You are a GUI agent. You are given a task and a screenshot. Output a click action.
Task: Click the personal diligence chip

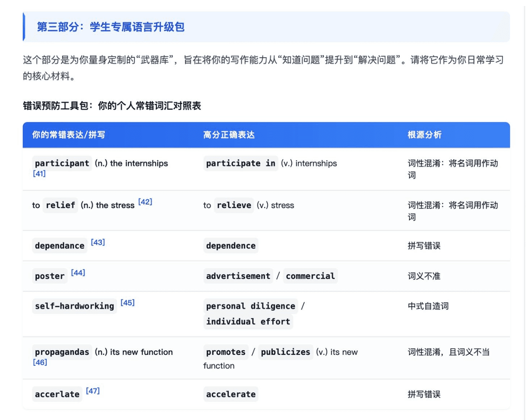coord(250,306)
